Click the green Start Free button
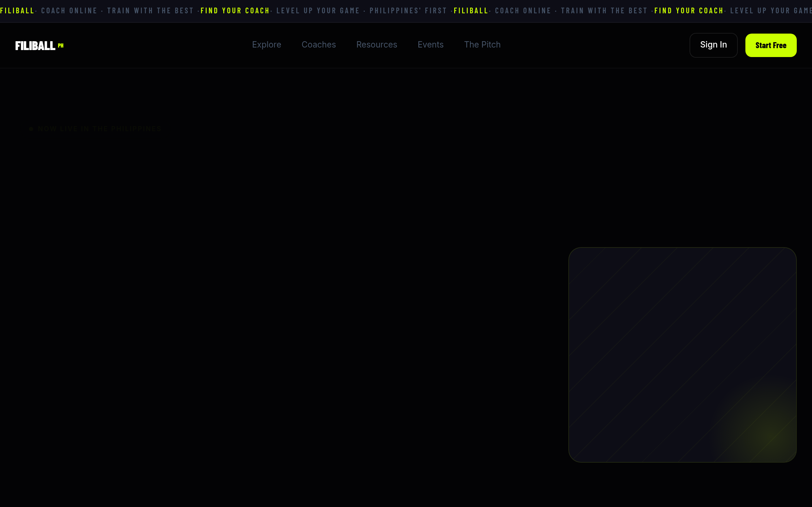The image size is (812, 507). [x=770, y=45]
